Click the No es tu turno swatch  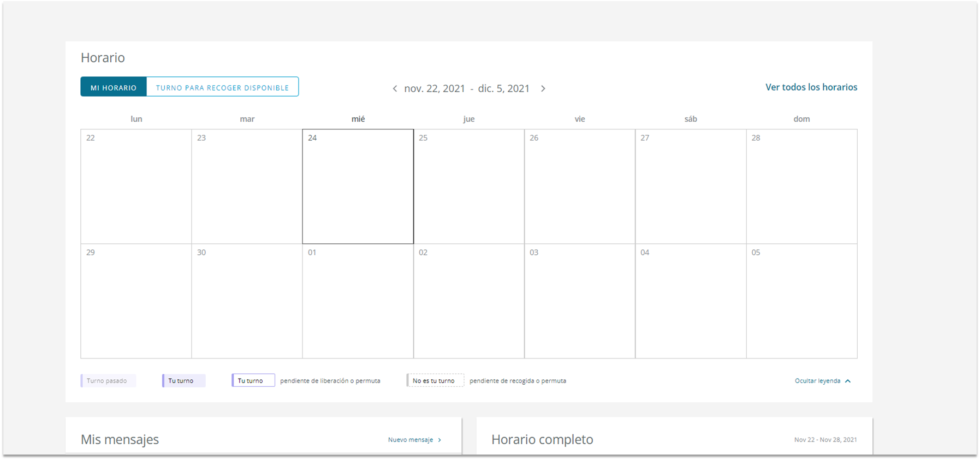tap(435, 381)
